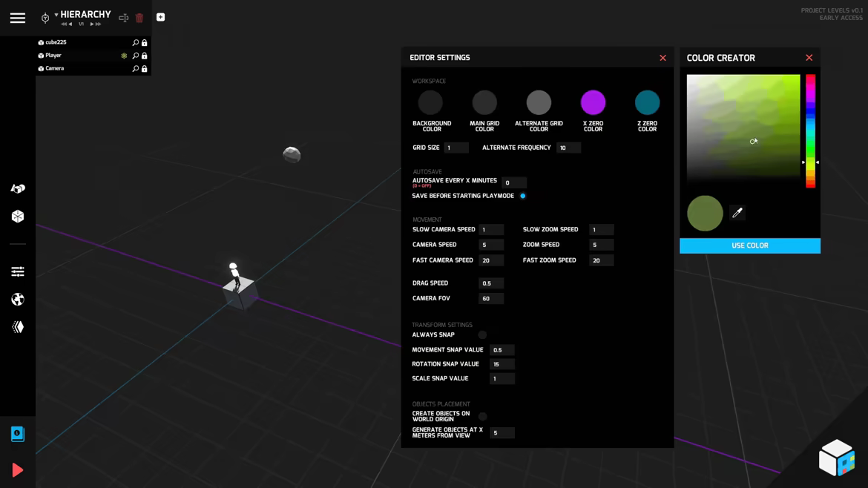Click the player figure on the cube
Image resolution: width=868 pixels, height=488 pixels.
234,275
